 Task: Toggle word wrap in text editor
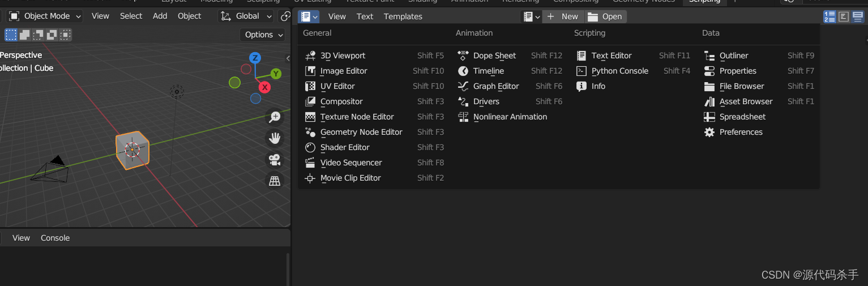[x=844, y=17]
